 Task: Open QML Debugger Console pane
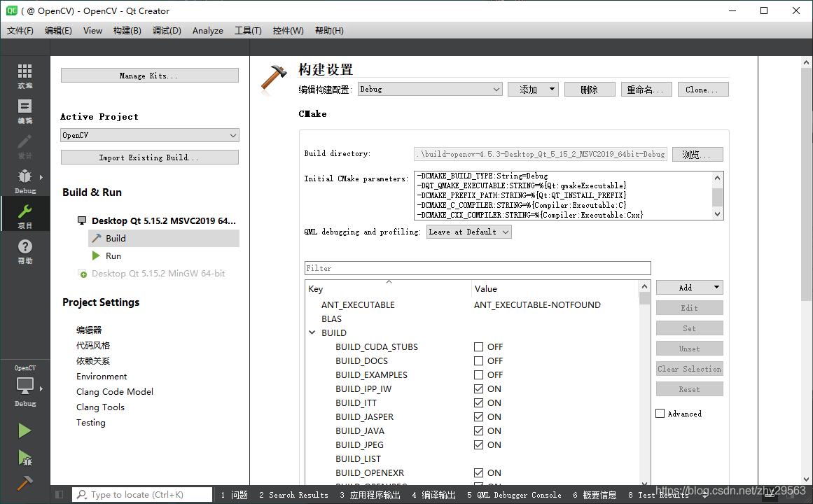tap(515, 495)
